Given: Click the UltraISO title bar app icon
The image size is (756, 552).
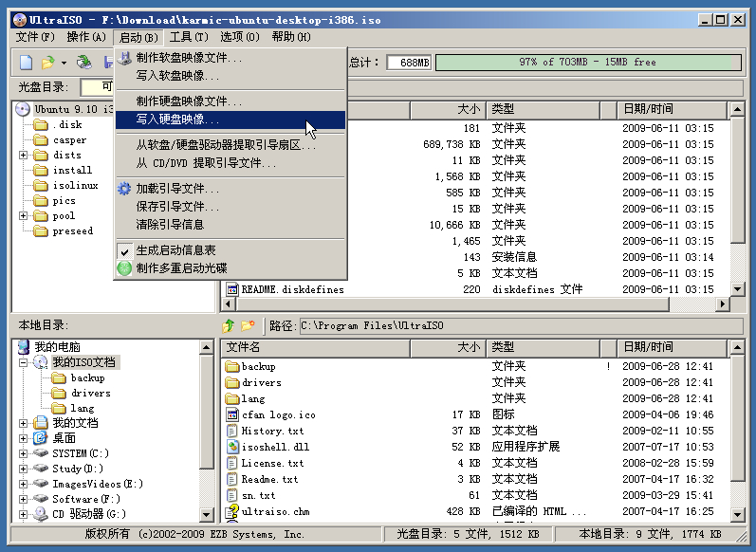Looking at the screenshot, I should 20,20.
